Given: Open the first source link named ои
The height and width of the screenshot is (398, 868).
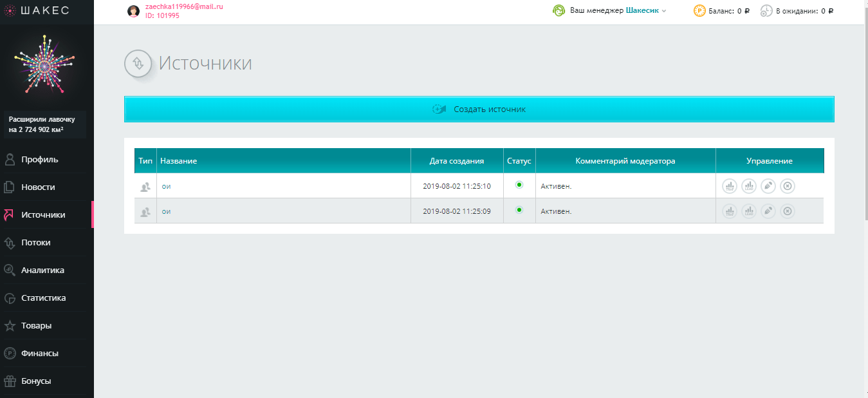Looking at the screenshot, I should tap(166, 186).
